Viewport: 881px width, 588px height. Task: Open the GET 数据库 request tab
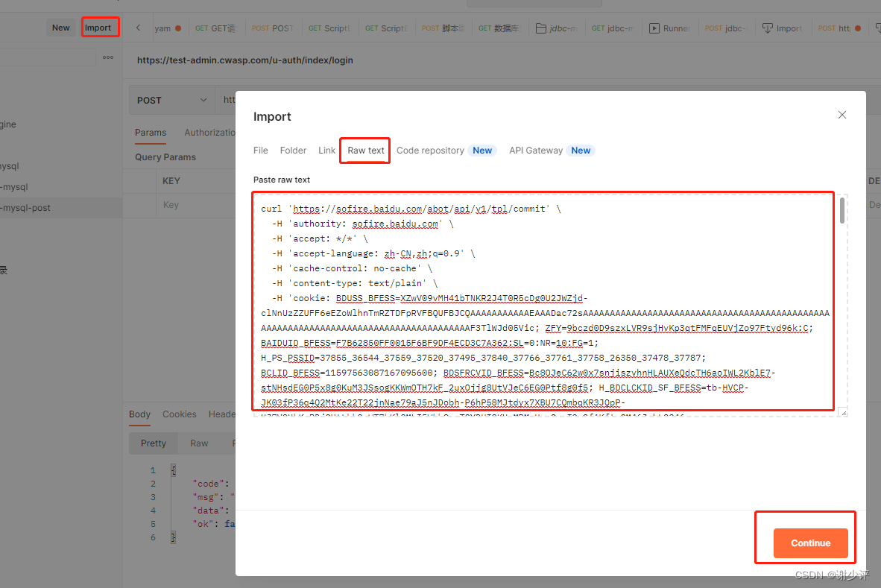click(499, 28)
